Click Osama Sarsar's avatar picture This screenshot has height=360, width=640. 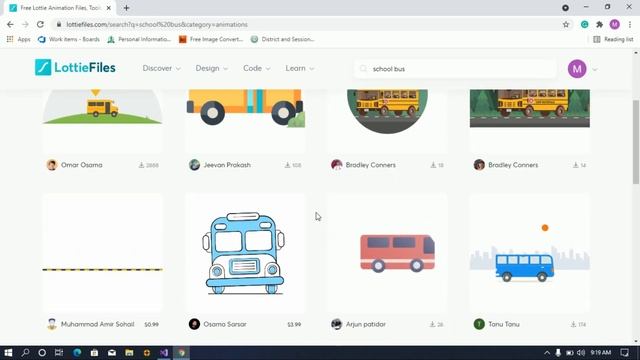(x=194, y=324)
